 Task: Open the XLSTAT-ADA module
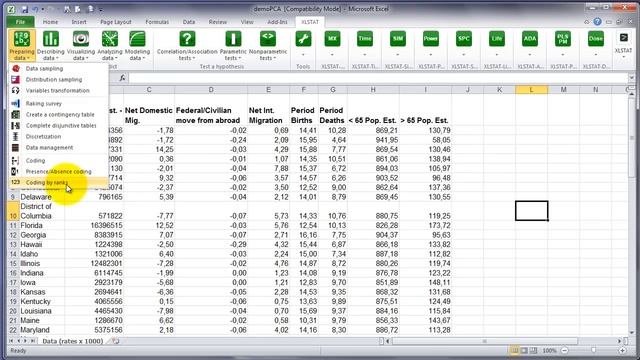(530, 44)
